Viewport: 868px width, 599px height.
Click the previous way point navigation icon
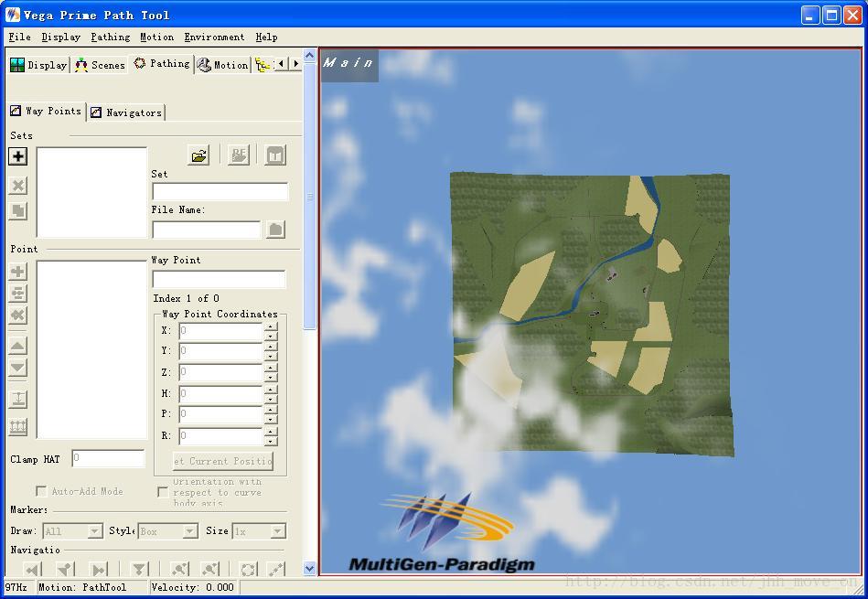point(65,569)
